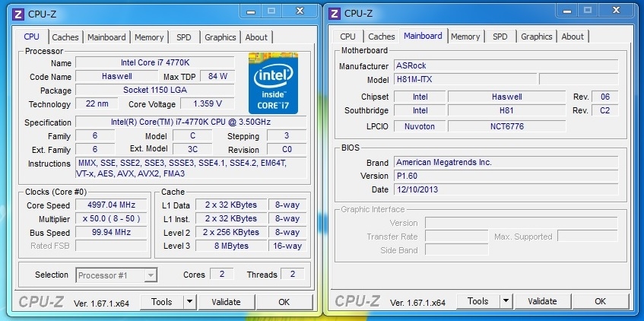Switch to Memory tab in left window
The height and width of the screenshot is (321, 644).
149,37
